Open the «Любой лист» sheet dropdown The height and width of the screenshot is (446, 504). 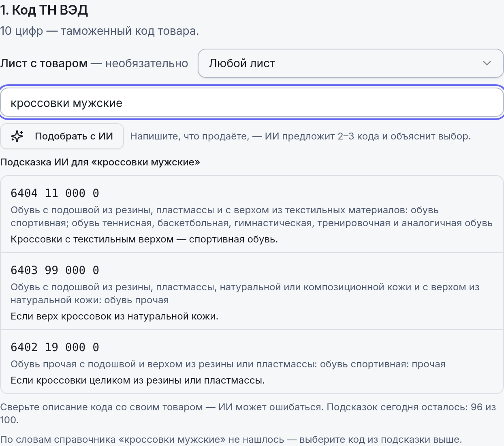click(x=350, y=63)
